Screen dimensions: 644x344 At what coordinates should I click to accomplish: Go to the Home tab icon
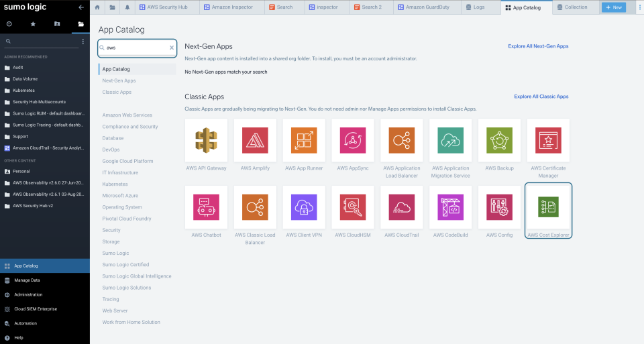coord(97,7)
